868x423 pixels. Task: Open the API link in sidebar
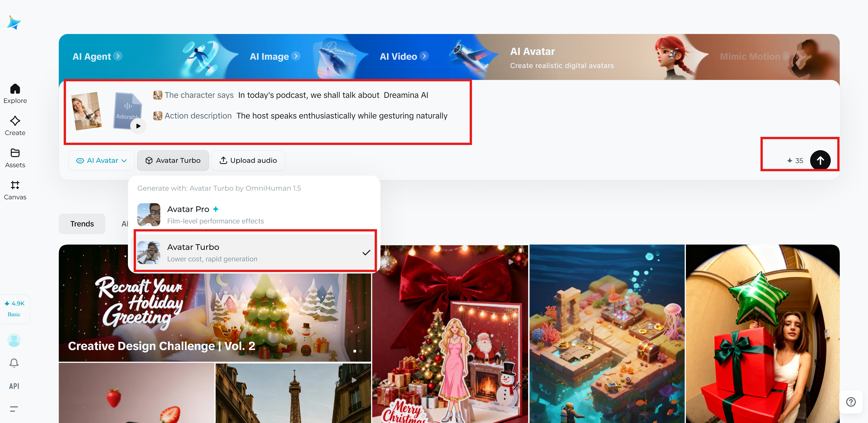pyautogui.click(x=14, y=386)
